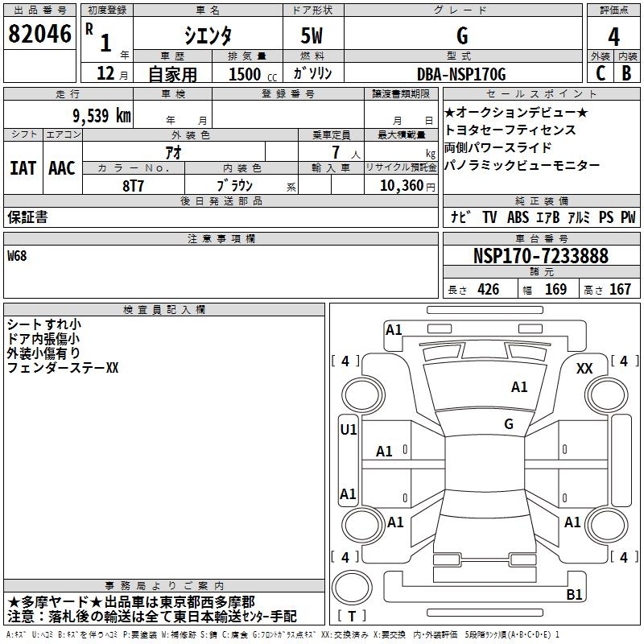Click 注意事項欄 section header
Viewport: 644px width, 644px height.
[221, 238]
